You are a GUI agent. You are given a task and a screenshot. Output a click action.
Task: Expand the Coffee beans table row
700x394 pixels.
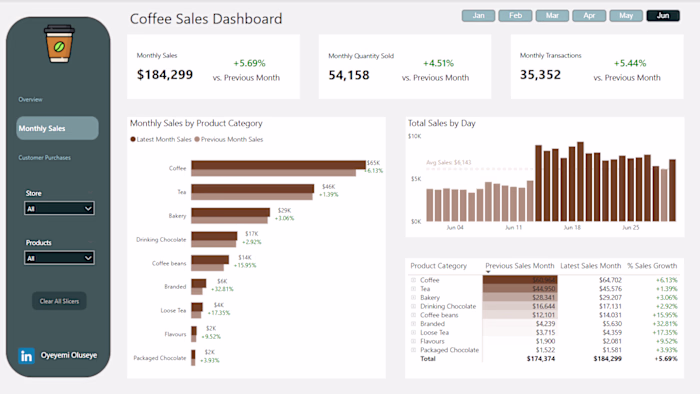click(413, 315)
